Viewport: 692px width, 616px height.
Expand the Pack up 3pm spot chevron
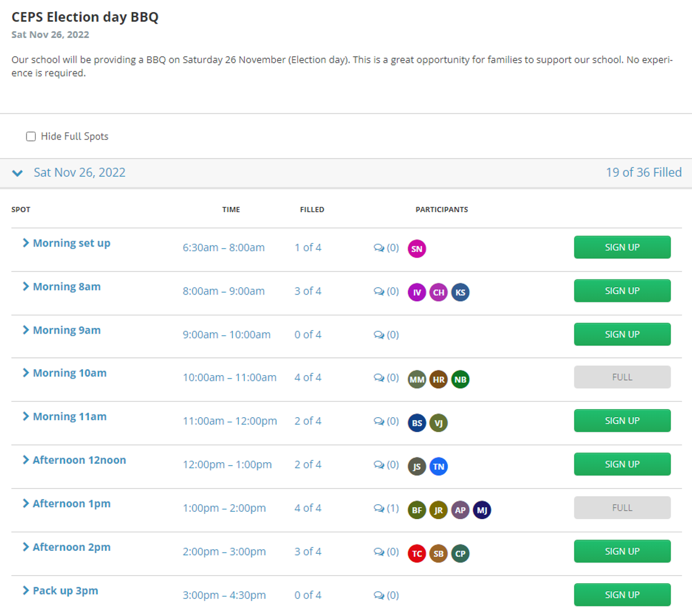[26, 590]
